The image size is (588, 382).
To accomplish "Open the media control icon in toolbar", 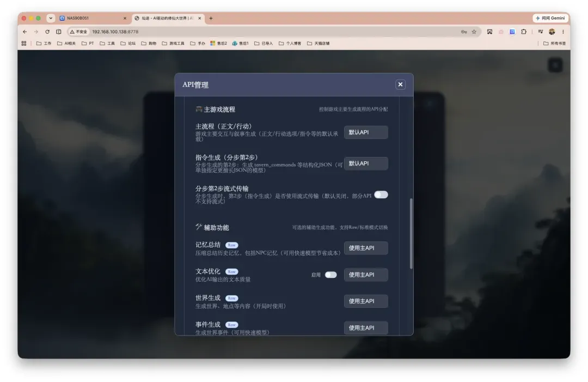I will click(x=541, y=32).
